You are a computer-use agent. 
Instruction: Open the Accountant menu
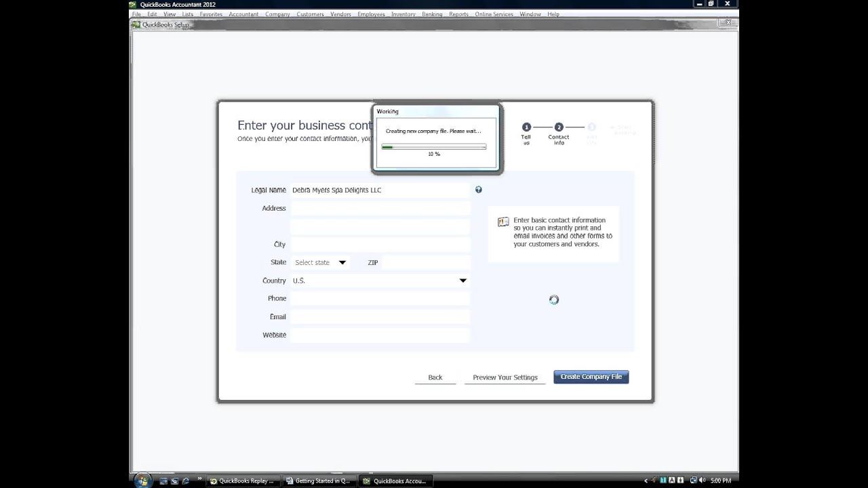click(x=243, y=14)
